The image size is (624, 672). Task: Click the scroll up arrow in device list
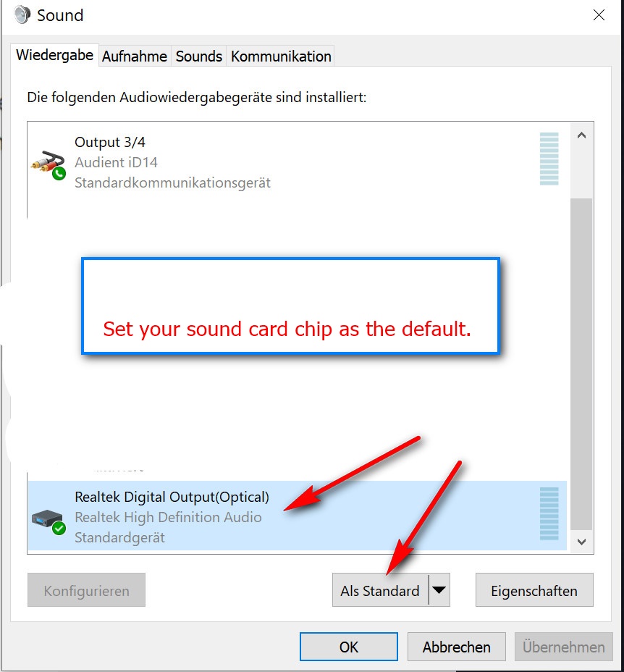[581, 135]
